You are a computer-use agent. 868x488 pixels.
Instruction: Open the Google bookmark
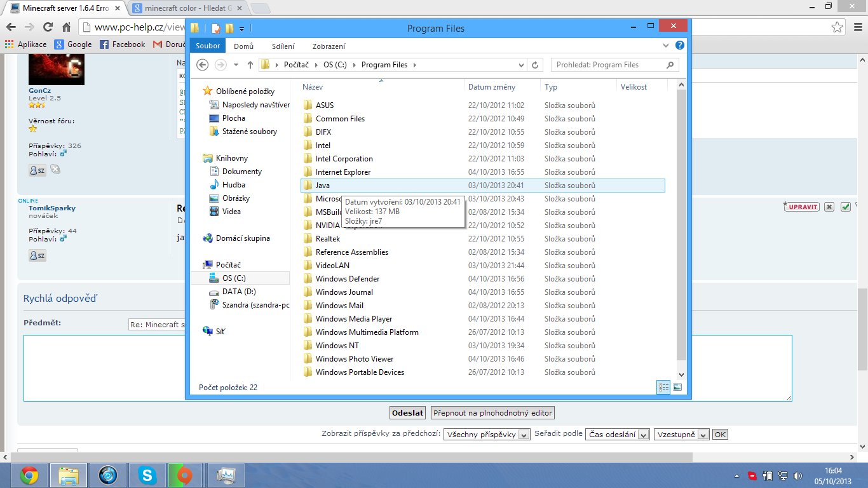coord(74,44)
